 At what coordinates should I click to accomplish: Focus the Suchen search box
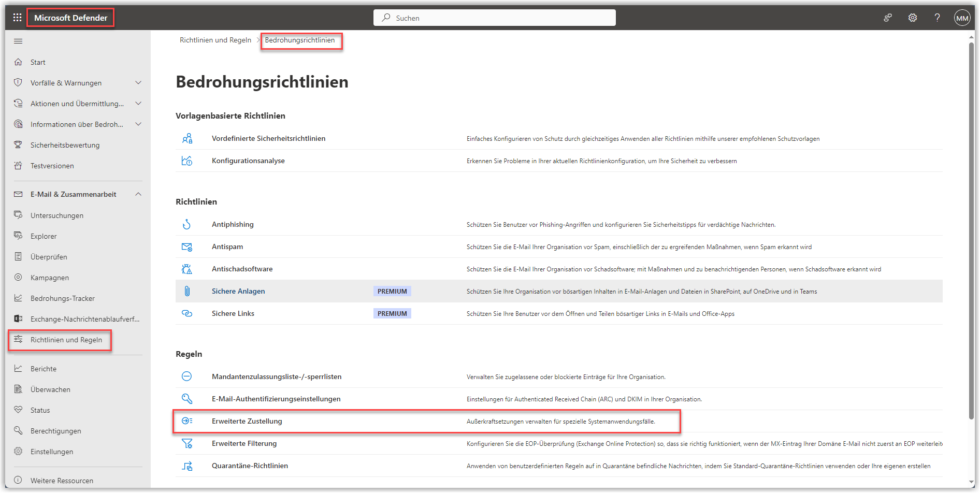coord(495,18)
